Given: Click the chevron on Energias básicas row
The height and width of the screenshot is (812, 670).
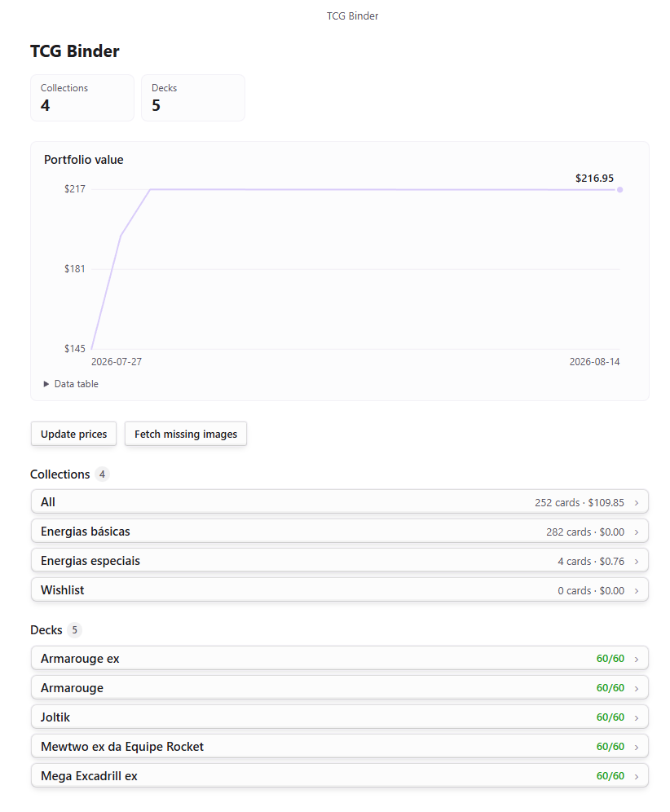Looking at the screenshot, I should click(637, 532).
